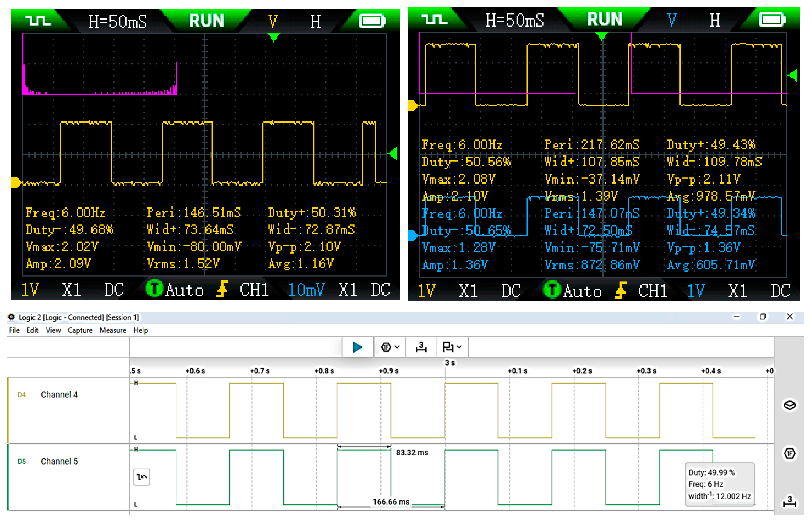
Task: Open the Measure menu
Action: [113, 330]
